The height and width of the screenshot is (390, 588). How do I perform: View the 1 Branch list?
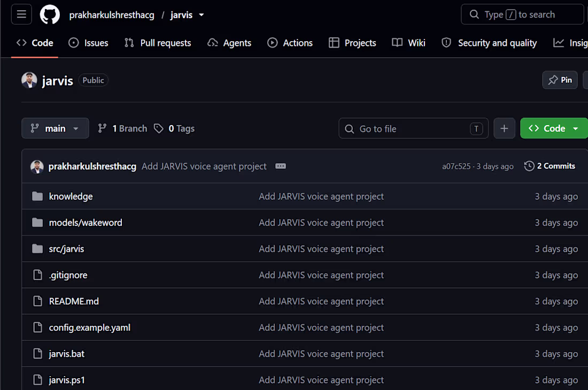pyautogui.click(x=122, y=129)
